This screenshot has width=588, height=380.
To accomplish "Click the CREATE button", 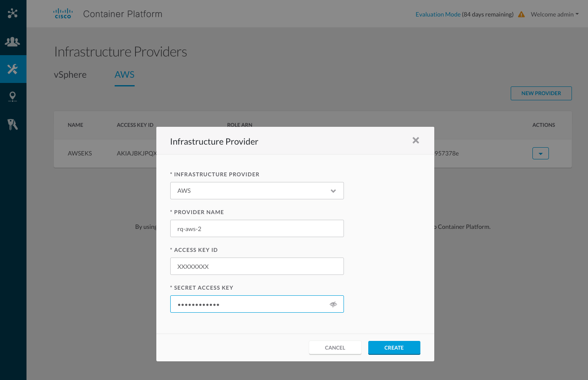I will (x=394, y=347).
